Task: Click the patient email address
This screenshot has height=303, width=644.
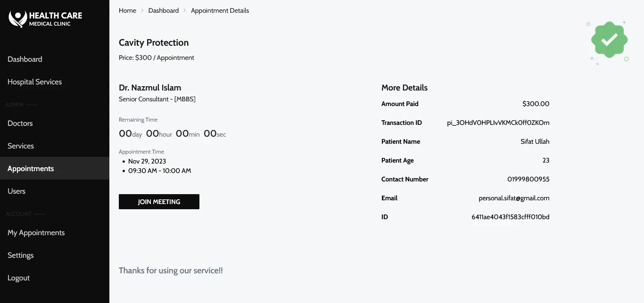Action: [x=514, y=198]
